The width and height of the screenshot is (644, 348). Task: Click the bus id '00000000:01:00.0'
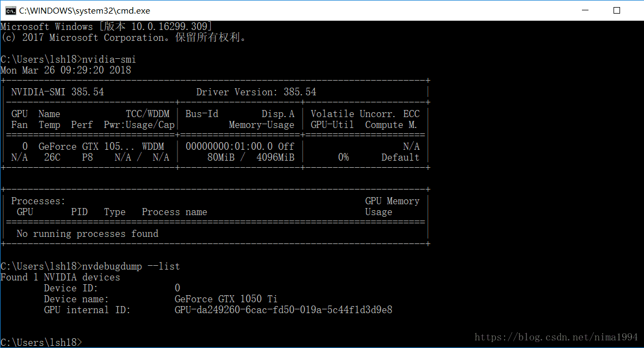(x=229, y=146)
